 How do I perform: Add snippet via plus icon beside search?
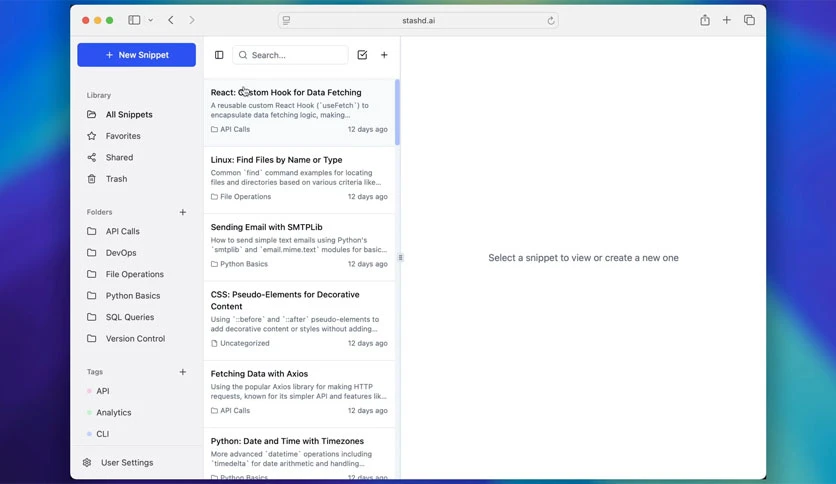(x=384, y=55)
